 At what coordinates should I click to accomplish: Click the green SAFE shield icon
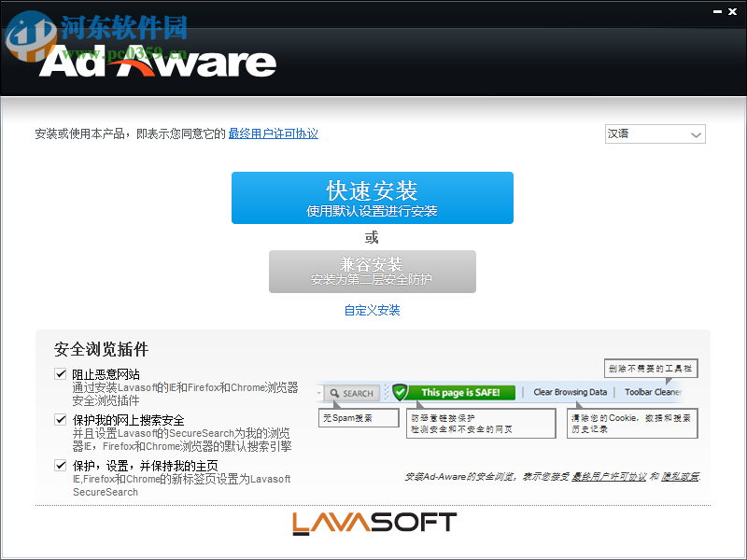pyautogui.click(x=400, y=390)
